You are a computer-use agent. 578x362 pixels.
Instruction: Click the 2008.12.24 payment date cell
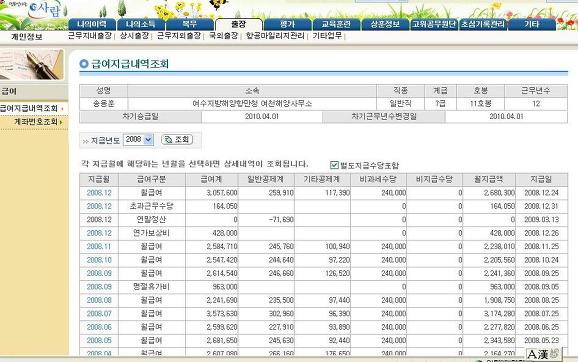[x=542, y=193]
